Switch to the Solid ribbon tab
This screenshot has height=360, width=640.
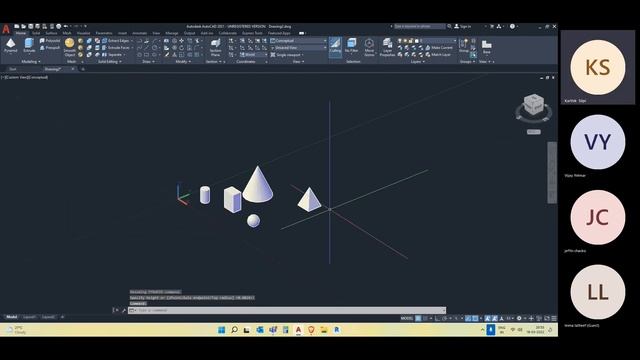36,33
